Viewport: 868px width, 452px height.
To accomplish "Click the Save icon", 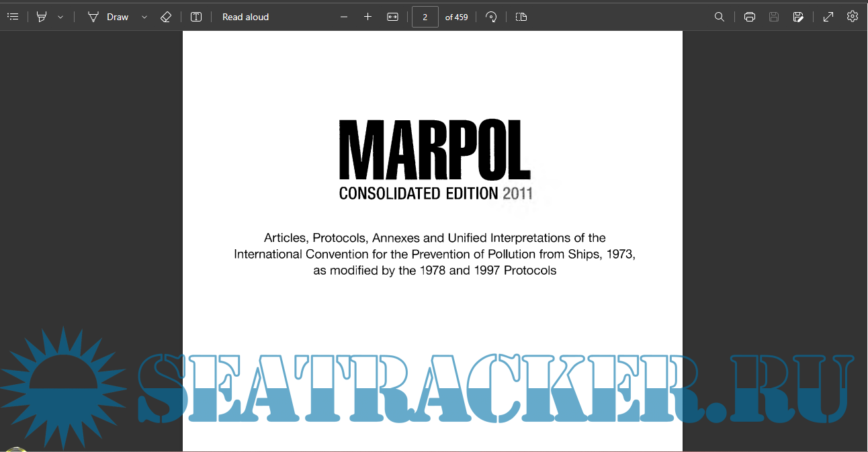I will 774,17.
